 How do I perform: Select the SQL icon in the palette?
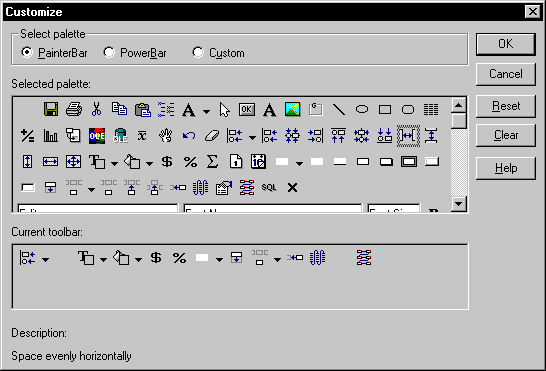coord(269,187)
